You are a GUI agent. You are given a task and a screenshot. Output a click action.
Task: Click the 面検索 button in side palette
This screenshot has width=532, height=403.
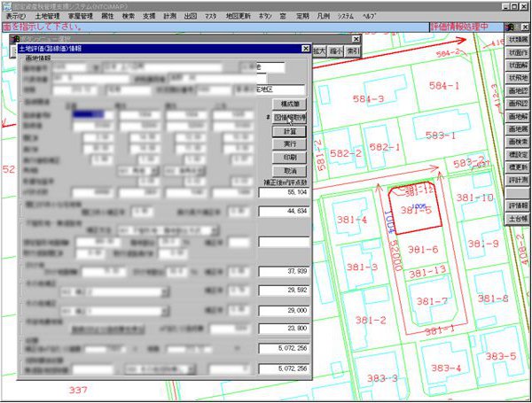click(518, 142)
